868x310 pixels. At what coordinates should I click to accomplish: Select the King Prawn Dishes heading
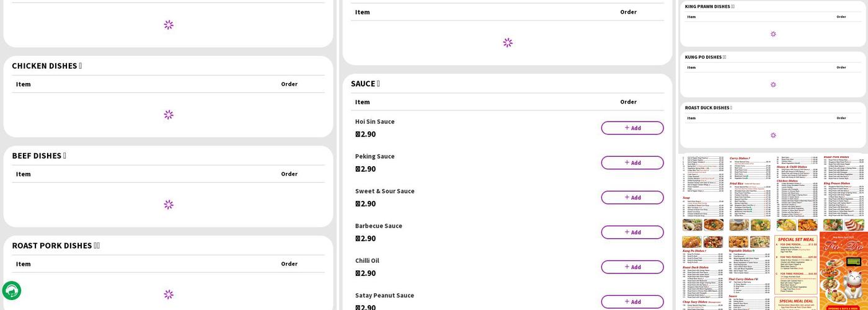pyautogui.click(x=709, y=7)
